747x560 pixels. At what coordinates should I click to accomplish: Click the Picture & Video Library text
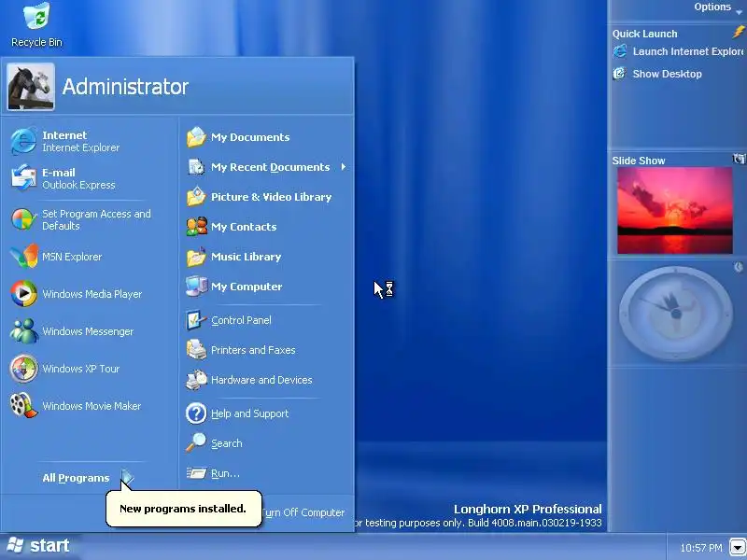click(x=271, y=197)
